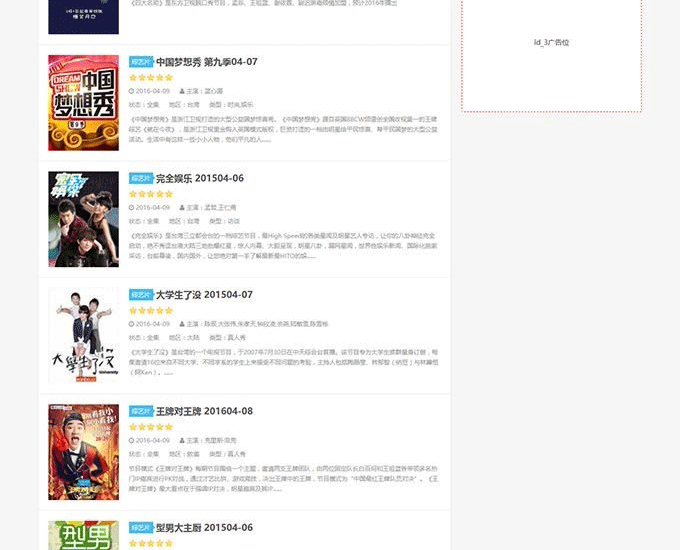Image resolution: width=680 pixels, height=550 pixels.
Task: Click the 大学生了没 poster thumbnail
Action: pyautogui.click(x=83, y=335)
